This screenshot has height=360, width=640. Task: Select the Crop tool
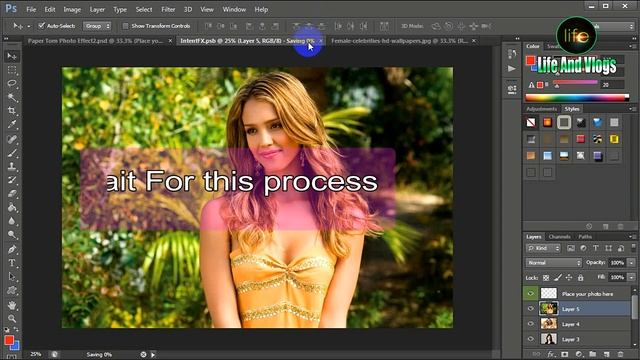12,111
